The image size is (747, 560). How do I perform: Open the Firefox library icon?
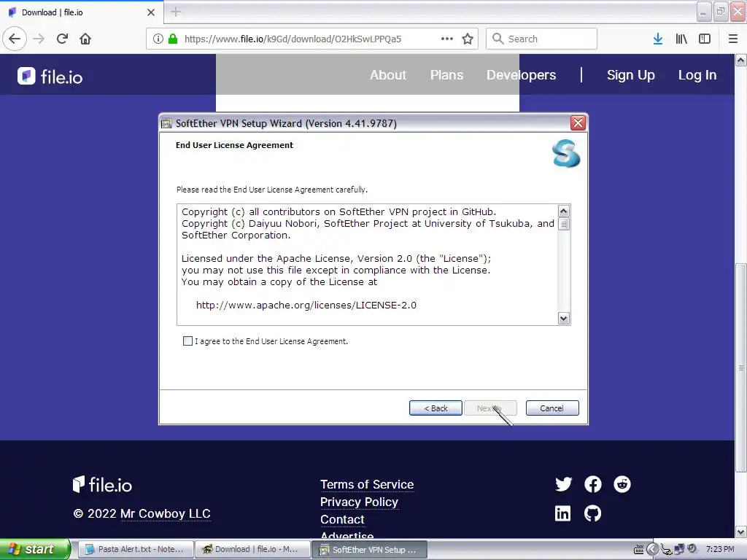coord(681,39)
